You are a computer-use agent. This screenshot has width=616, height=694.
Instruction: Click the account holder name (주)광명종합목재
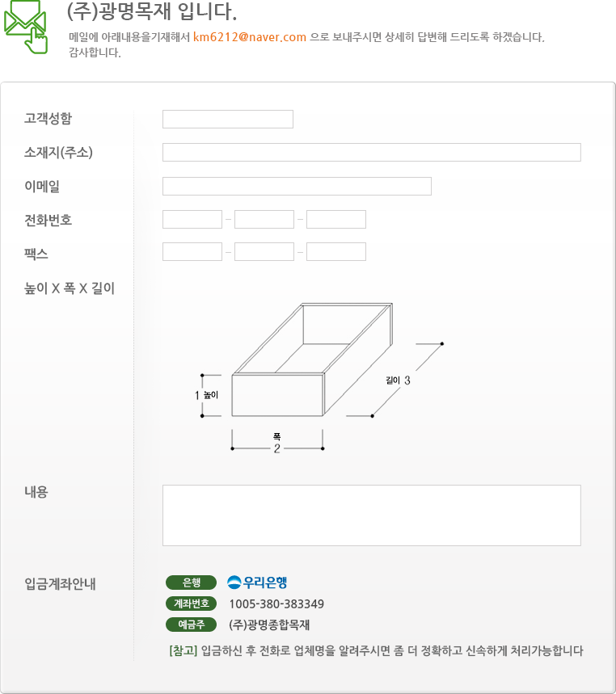tap(269, 625)
